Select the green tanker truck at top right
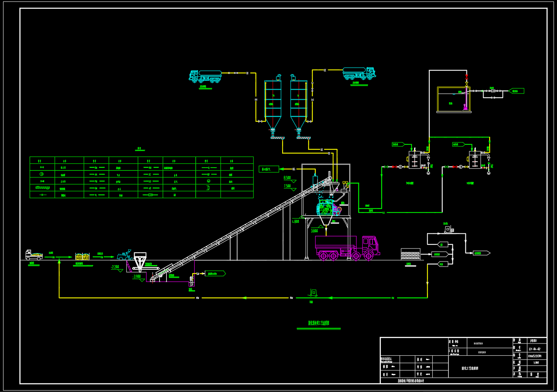Image resolution: width=557 pixels, height=392 pixels. tap(359, 73)
